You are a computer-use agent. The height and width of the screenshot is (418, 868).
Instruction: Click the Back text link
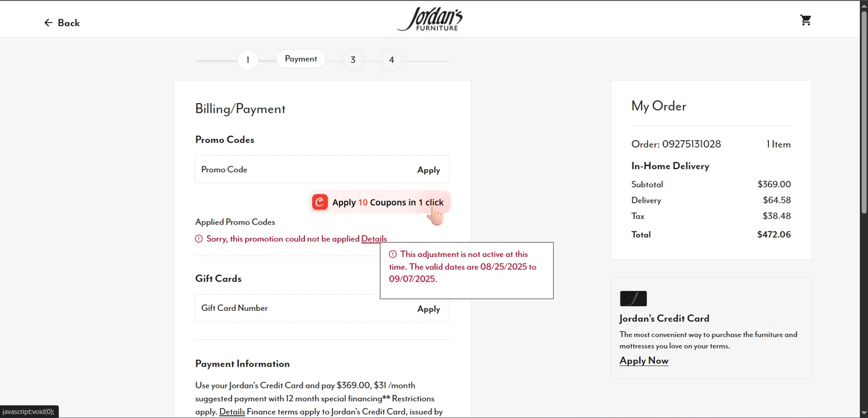68,23
